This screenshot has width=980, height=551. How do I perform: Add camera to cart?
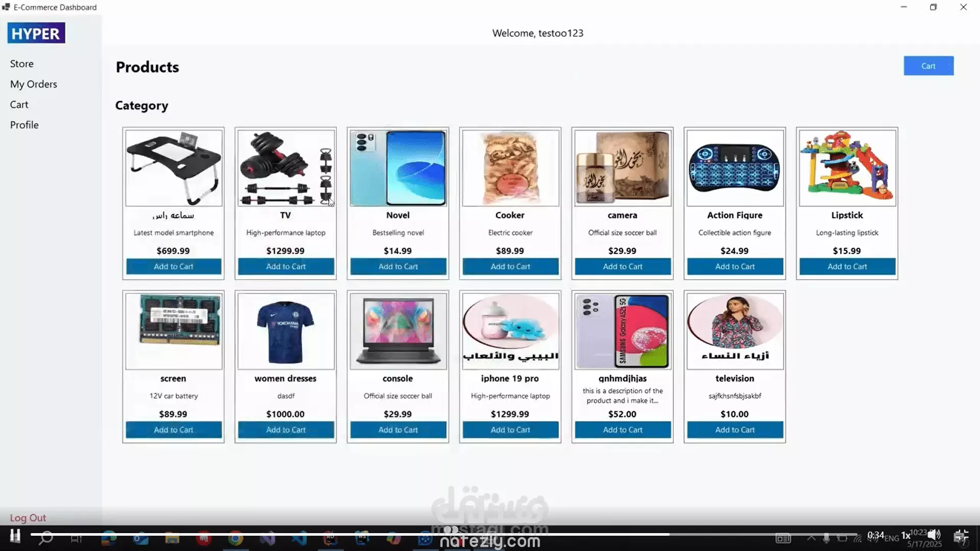623,266
